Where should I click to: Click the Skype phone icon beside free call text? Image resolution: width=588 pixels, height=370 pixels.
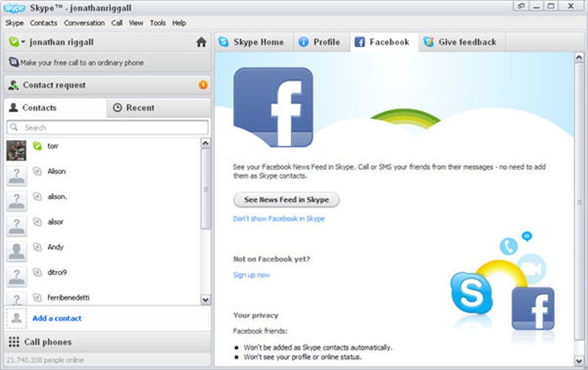pos(14,62)
